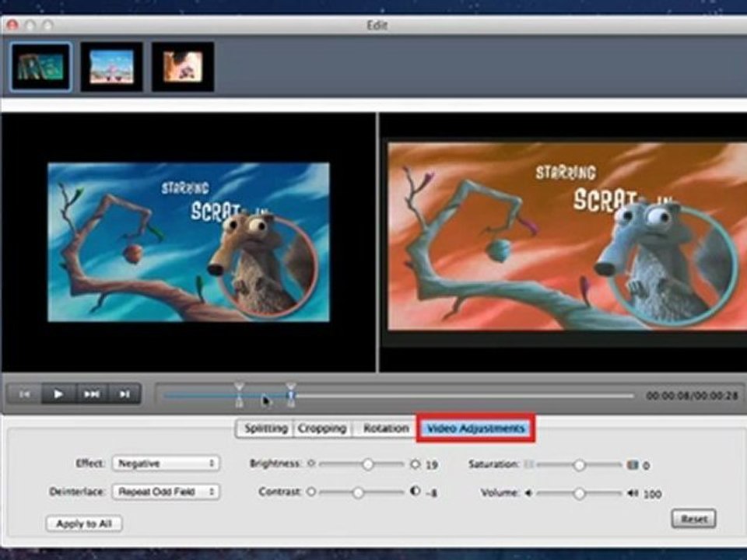Click the full saturation color icon
This screenshot has width=747, height=560.
632,464
